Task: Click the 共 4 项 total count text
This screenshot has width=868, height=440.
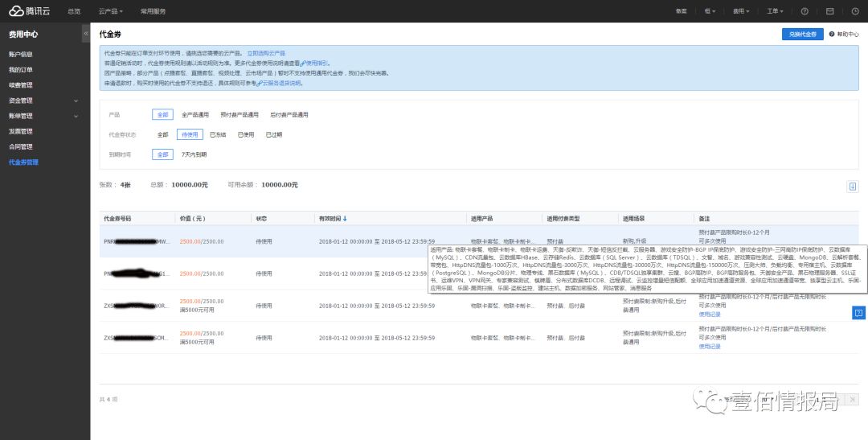Action: (x=108, y=399)
